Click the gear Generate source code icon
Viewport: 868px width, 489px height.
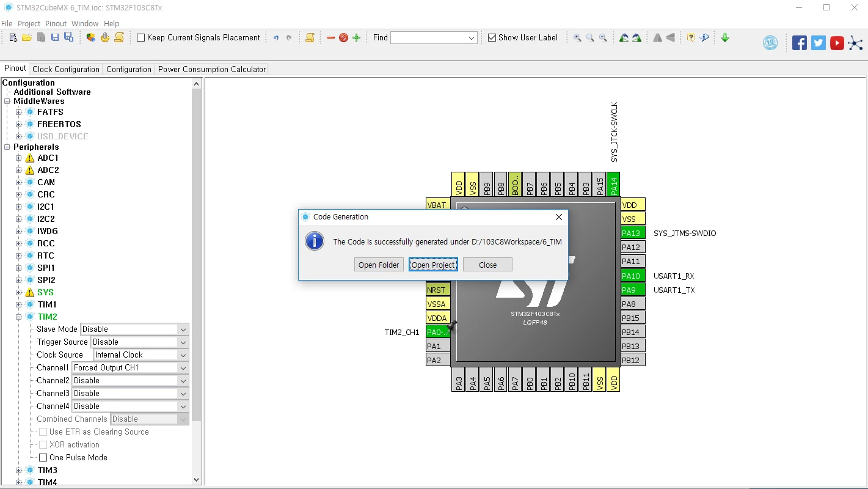click(x=105, y=38)
